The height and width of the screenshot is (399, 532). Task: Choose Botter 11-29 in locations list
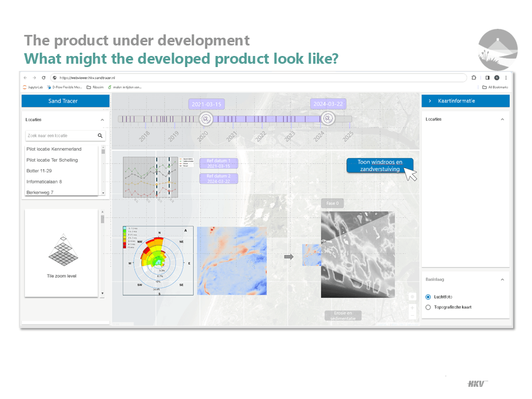40,171
